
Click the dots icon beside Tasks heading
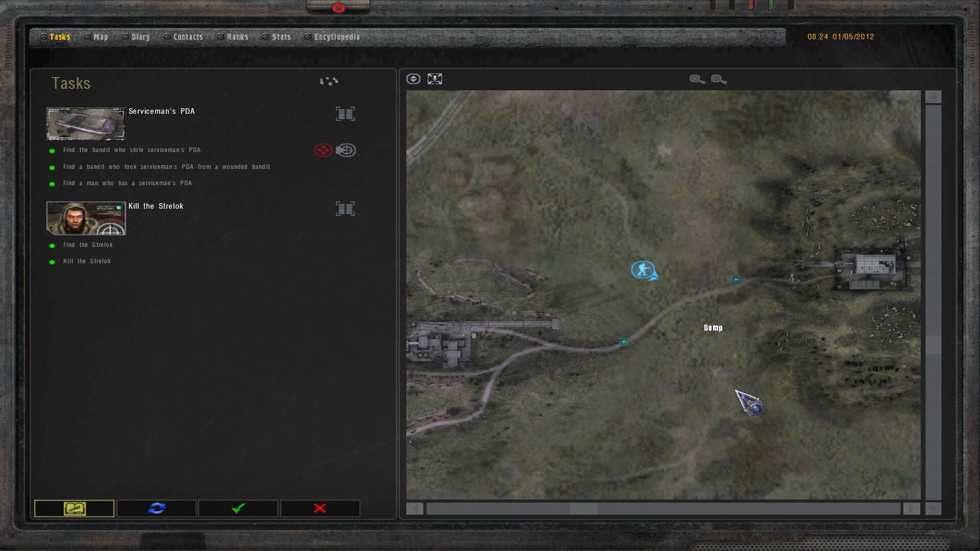tap(329, 81)
